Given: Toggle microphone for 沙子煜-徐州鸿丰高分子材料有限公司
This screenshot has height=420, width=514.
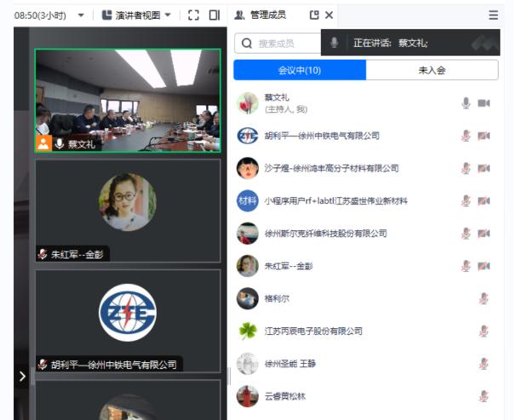Looking at the screenshot, I should 465,168.
